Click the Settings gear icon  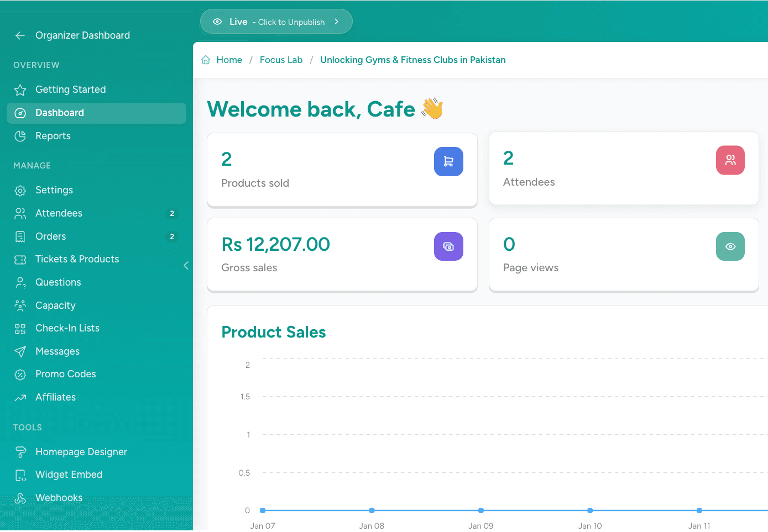point(20,190)
